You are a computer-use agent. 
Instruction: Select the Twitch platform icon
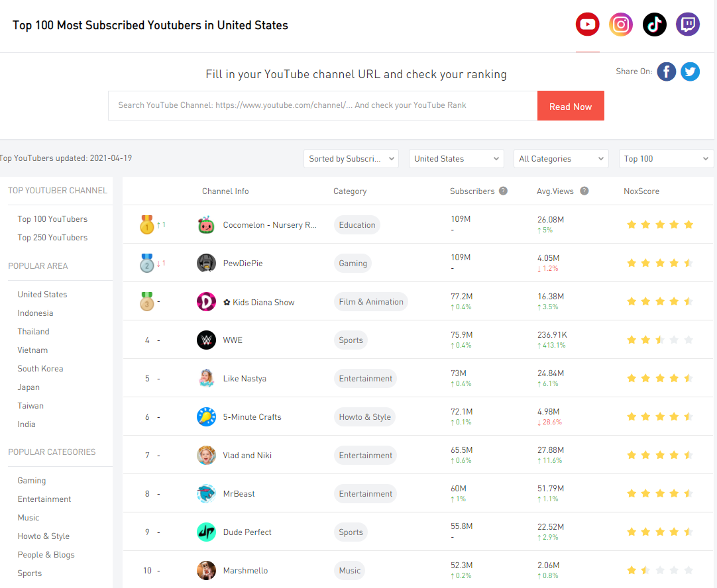click(687, 24)
